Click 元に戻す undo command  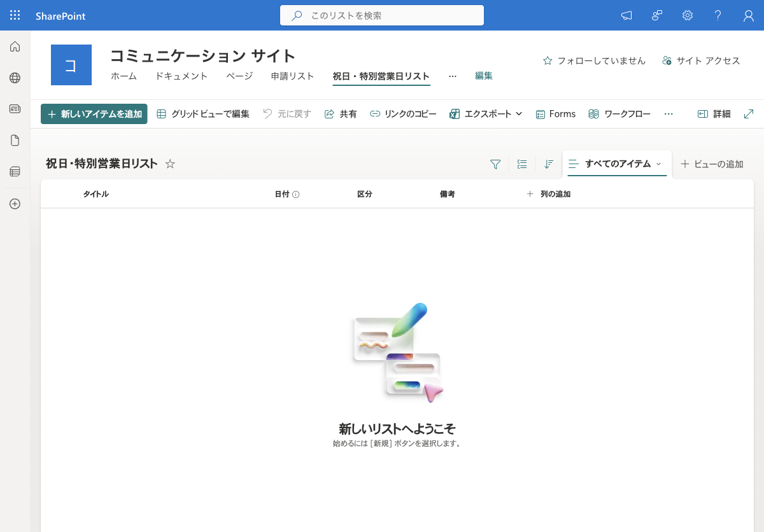point(287,114)
